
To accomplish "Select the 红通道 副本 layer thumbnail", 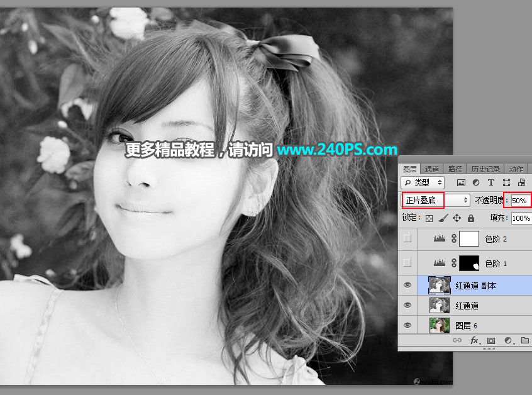I will click(440, 285).
